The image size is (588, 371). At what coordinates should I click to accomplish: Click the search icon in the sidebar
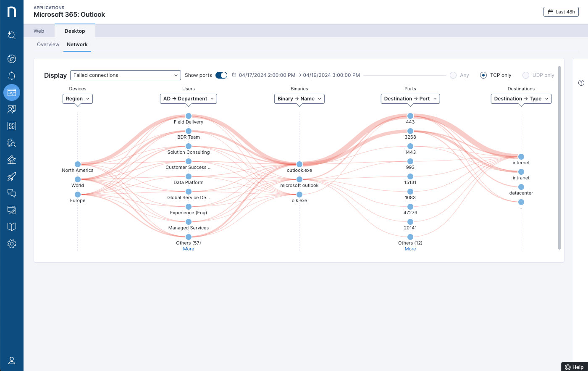pyautogui.click(x=12, y=35)
